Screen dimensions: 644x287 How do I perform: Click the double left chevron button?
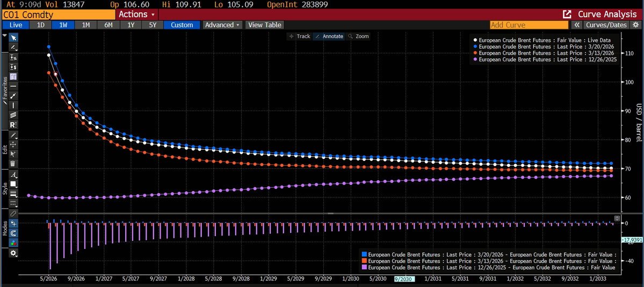[x=577, y=25]
